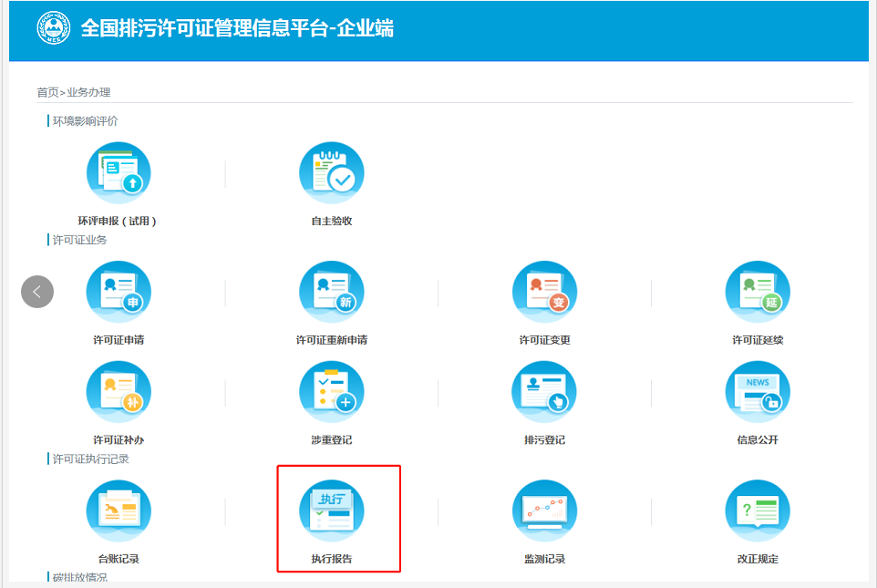Click the 许可证变更 icon

[544, 293]
